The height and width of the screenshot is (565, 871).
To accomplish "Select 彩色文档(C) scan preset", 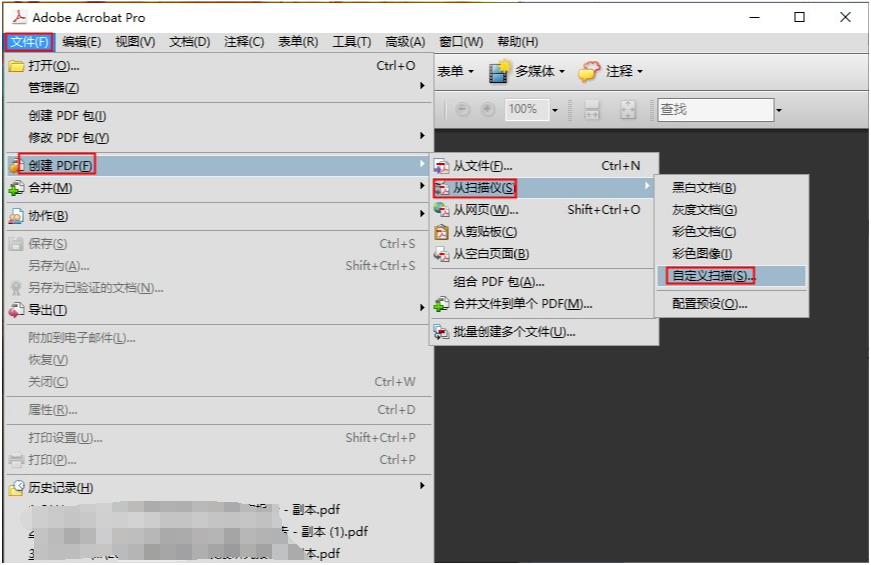I will pos(731,232).
